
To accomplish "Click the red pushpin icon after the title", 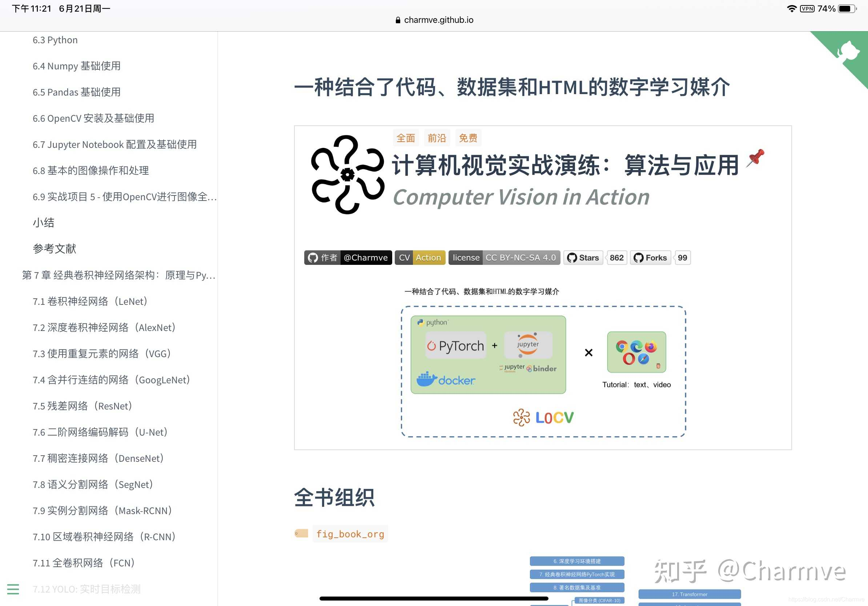I will (755, 158).
